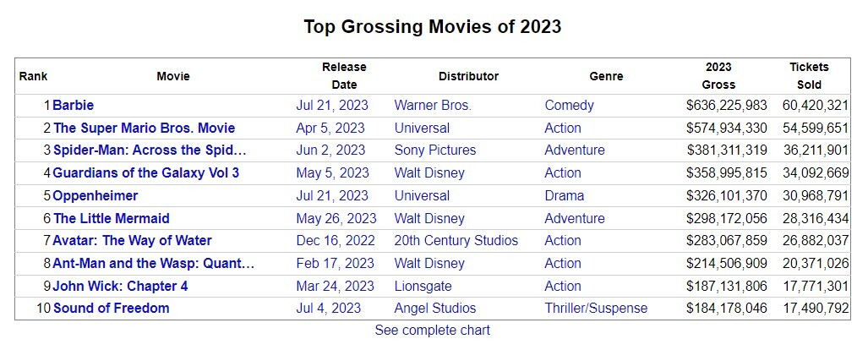
Task: Select the Lionsgate distributor link
Action: click(423, 287)
